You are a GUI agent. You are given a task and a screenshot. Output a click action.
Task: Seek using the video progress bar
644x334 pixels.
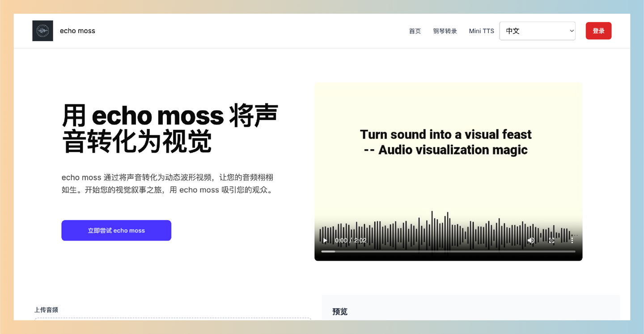click(x=447, y=251)
